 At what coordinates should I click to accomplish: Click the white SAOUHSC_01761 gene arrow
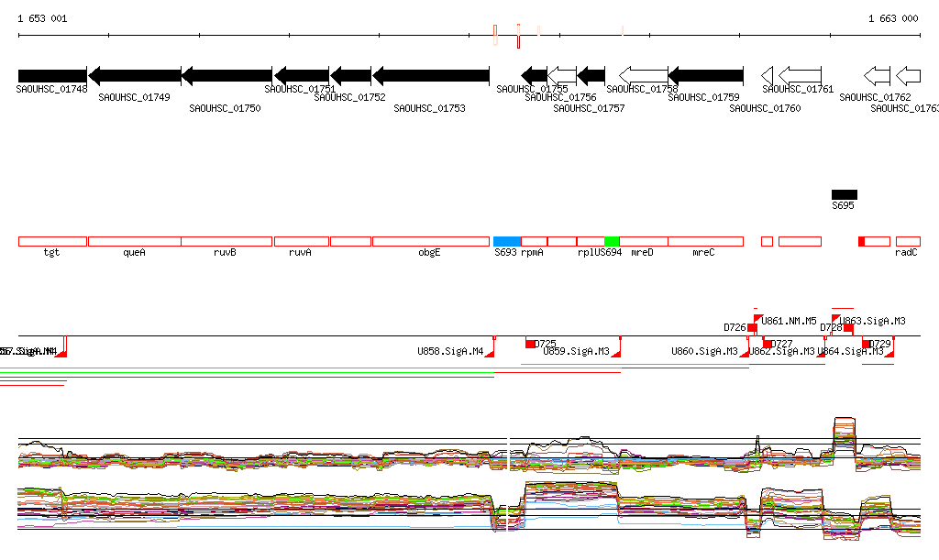click(800, 76)
